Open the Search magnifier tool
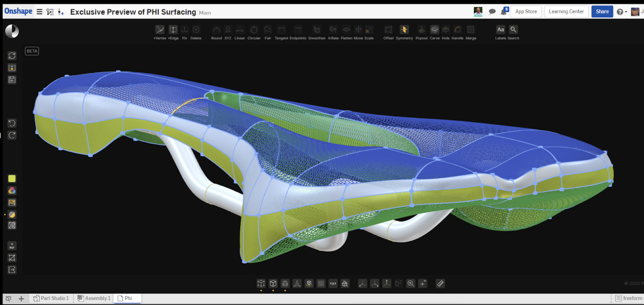Image resolution: width=644 pixels, height=305 pixels. click(513, 30)
